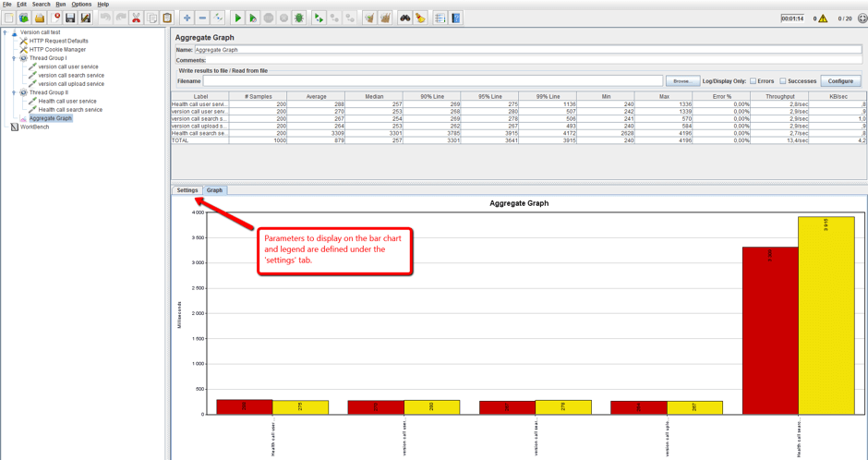The image size is (868, 460).
Task: Open the Function Helper dialog icon
Action: click(440, 18)
